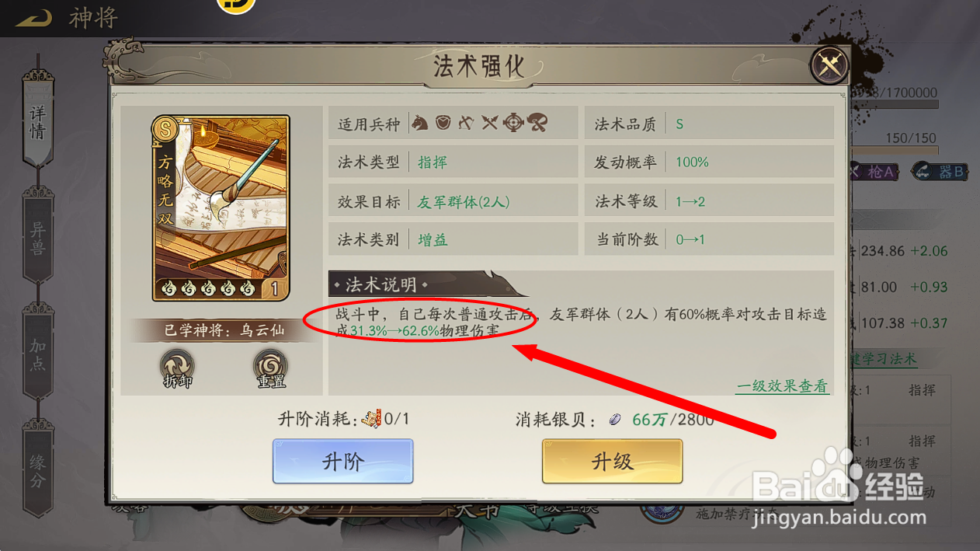Tap the 重置 round swirl icon

click(270, 368)
